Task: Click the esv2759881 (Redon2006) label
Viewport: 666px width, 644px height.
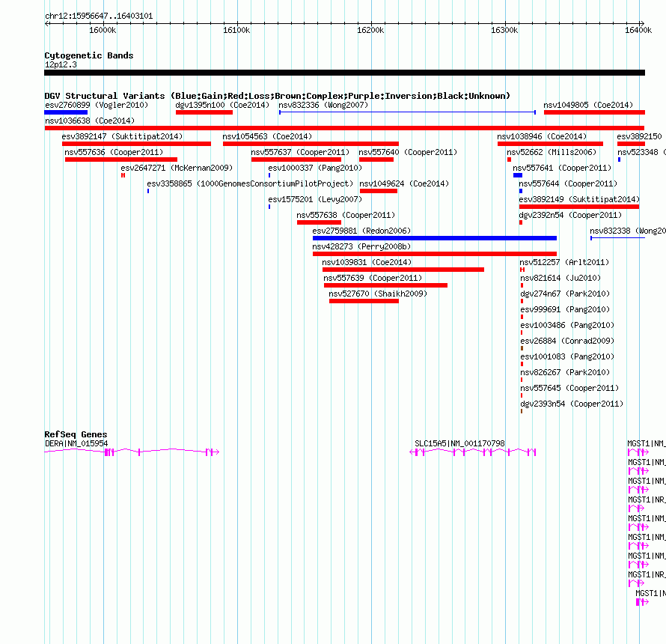Action: [361, 231]
